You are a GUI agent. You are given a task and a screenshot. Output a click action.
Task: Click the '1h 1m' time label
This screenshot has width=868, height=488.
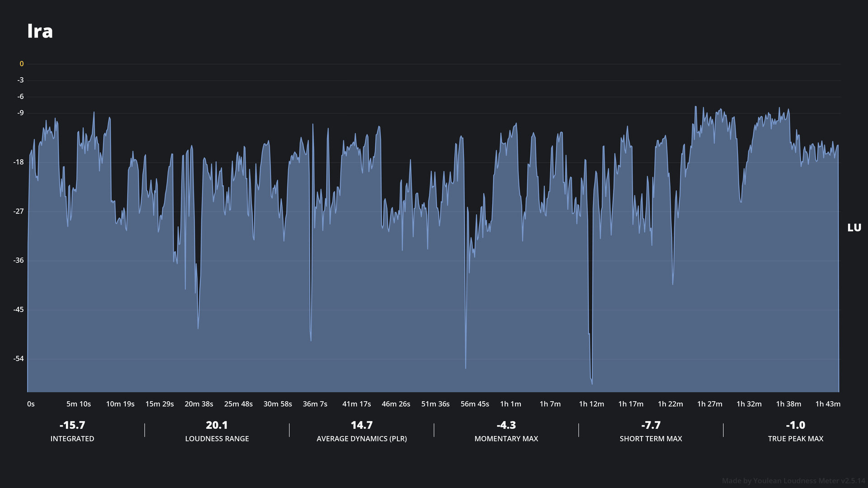coord(510,404)
